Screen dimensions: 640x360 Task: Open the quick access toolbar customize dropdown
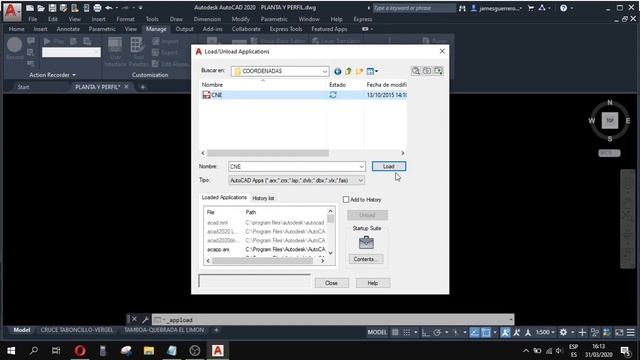point(140,8)
